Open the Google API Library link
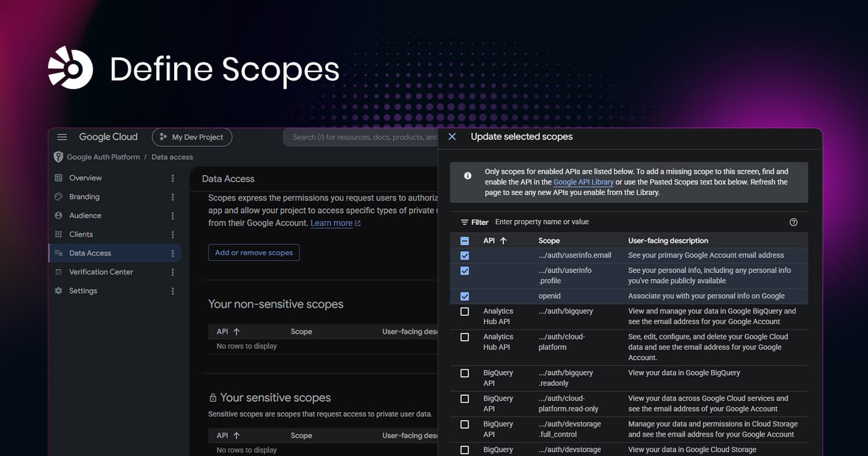The width and height of the screenshot is (868, 456). pyautogui.click(x=583, y=182)
